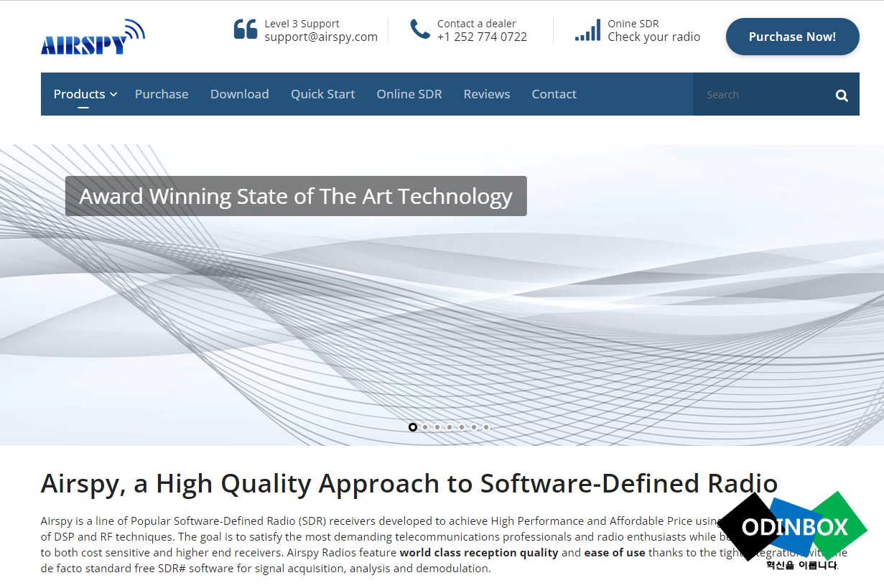Click the Contact a dealer label
The height and width of the screenshot is (588, 884).
[477, 24]
